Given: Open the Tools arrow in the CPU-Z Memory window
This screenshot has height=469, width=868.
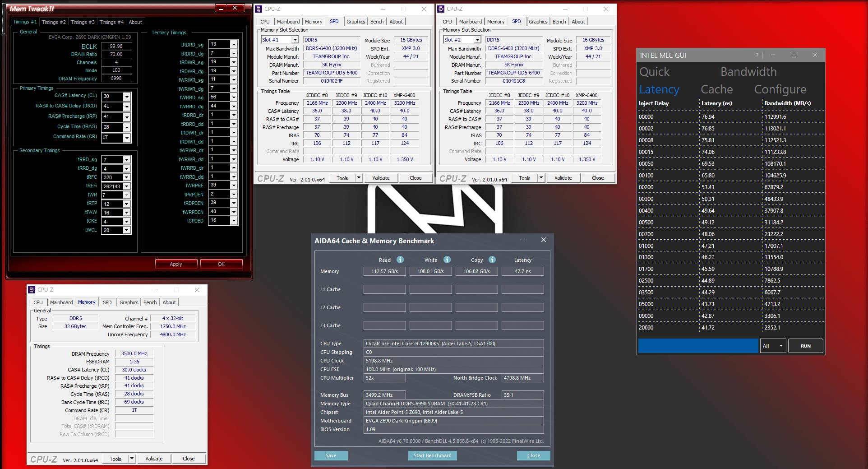Looking at the screenshot, I should tap(132, 459).
